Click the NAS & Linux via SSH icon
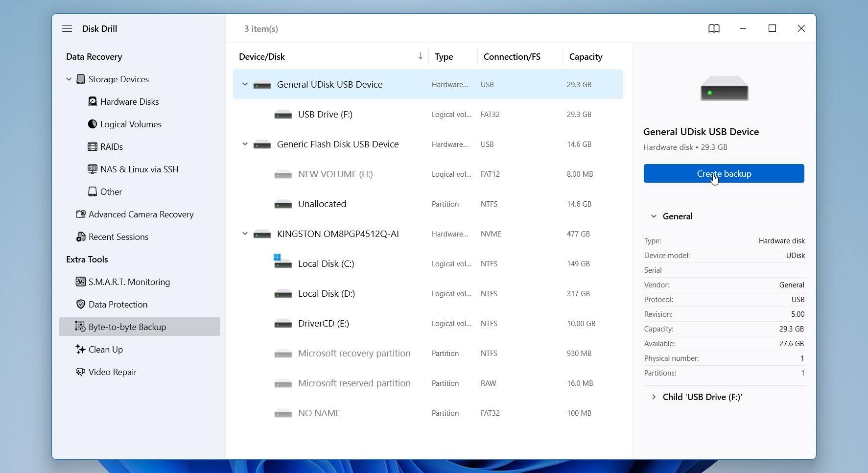The image size is (868, 473). tap(92, 169)
